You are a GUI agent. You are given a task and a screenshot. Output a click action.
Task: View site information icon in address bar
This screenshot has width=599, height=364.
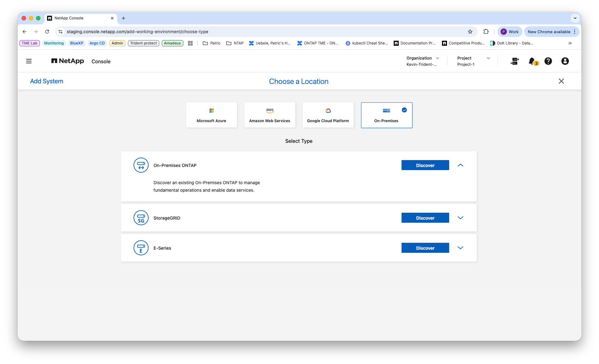click(x=61, y=32)
